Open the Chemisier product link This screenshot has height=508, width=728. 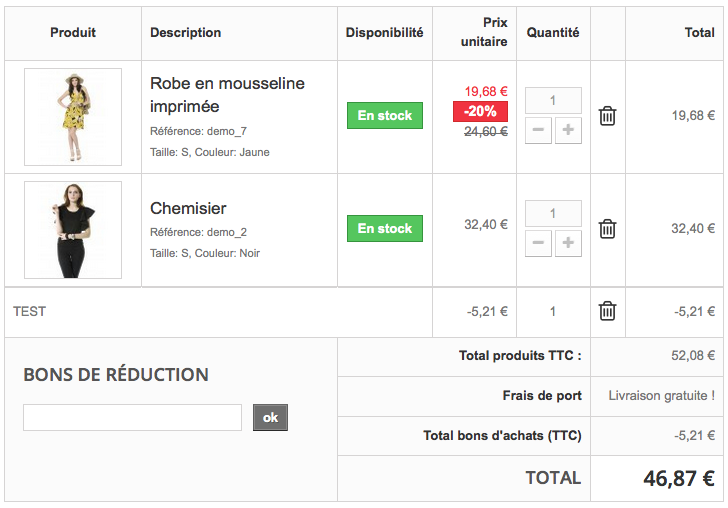[x=188, y=208]
